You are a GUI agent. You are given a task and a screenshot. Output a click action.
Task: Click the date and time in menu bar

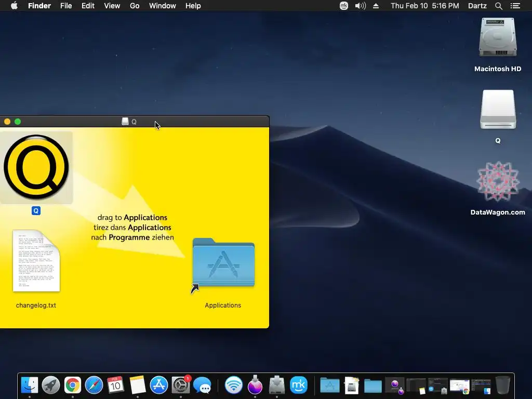click(425, 6)
